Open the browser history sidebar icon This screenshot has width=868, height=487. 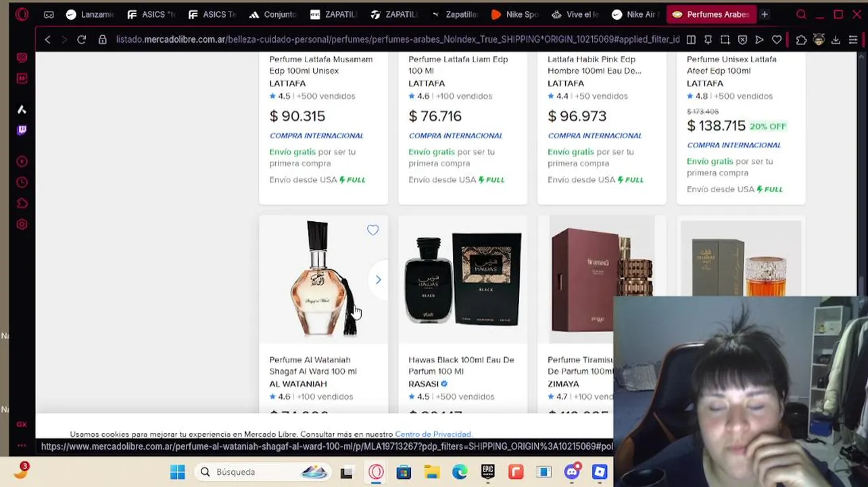click(x=22, y=183)
